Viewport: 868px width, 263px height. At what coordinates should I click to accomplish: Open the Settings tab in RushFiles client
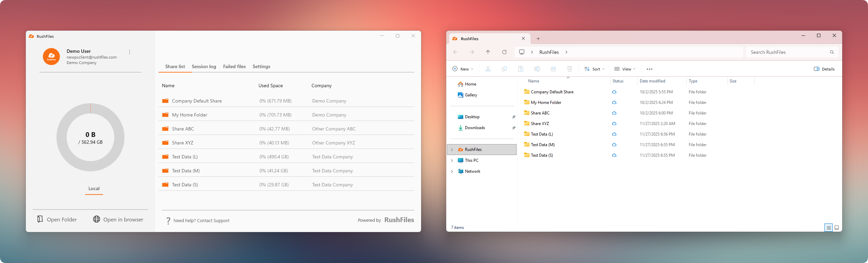tap(261, 66)
